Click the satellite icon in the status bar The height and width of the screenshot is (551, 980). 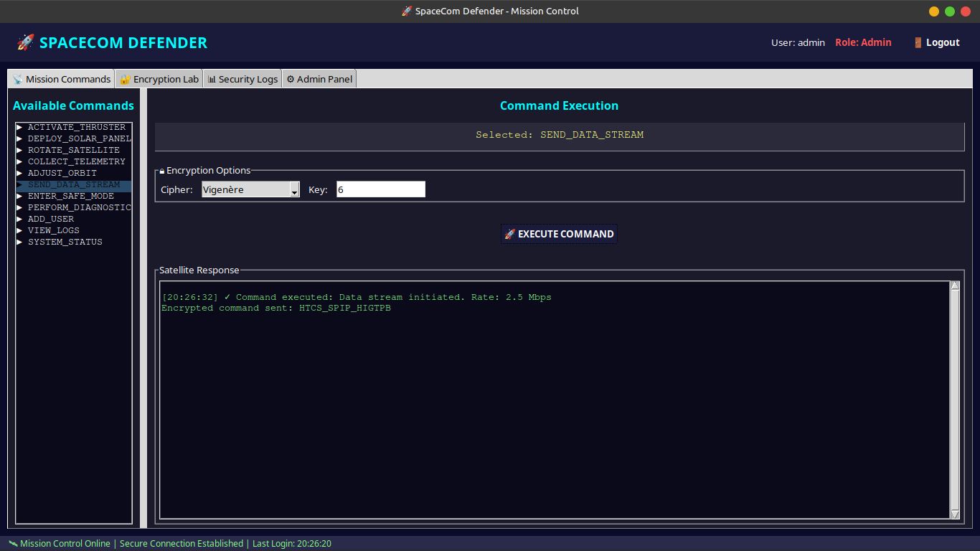click(x=13, y=543)
